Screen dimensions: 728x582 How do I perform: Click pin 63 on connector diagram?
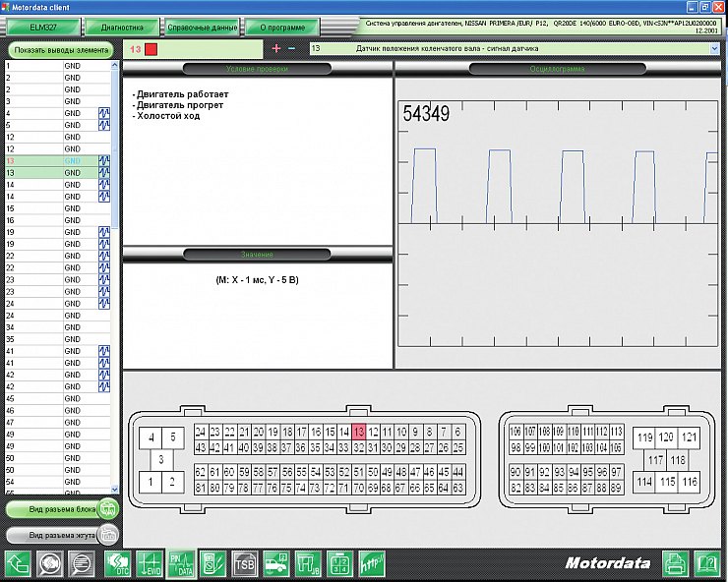(x=457, y=488)
